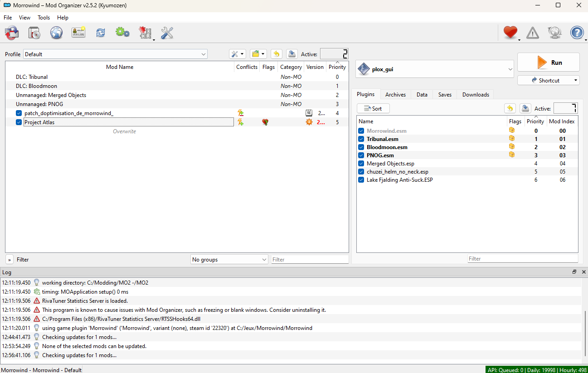The height and width of the screenshot is (373, 588).
Task: Click the Endorse heart icon
Action: [510, 33]
